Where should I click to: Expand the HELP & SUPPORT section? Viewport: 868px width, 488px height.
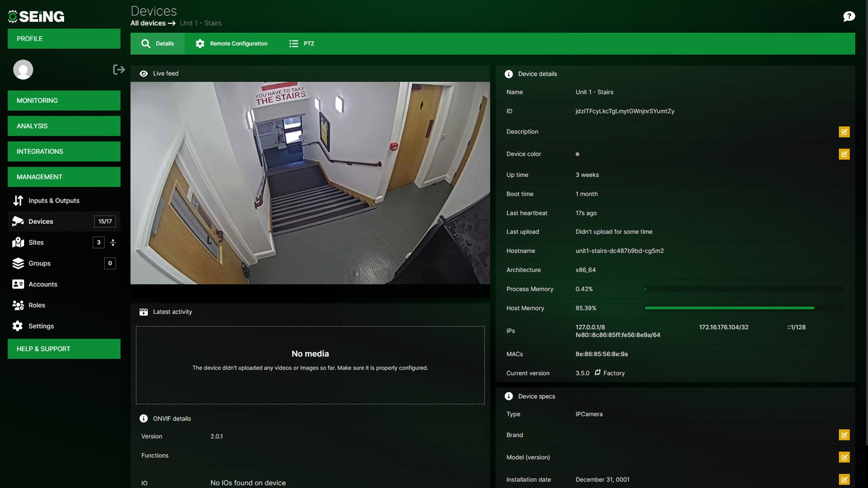coord(64,349)
